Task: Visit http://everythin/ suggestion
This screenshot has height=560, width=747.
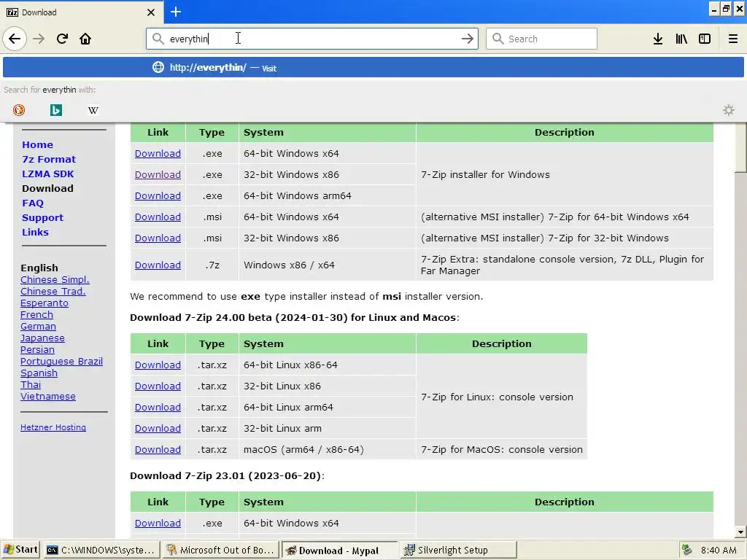Action: 373,67
